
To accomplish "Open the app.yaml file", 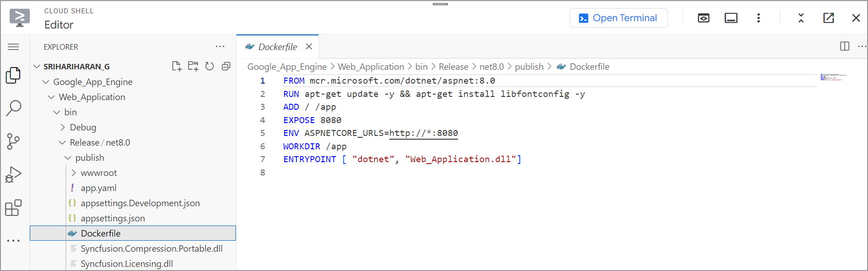I will 98,188.
